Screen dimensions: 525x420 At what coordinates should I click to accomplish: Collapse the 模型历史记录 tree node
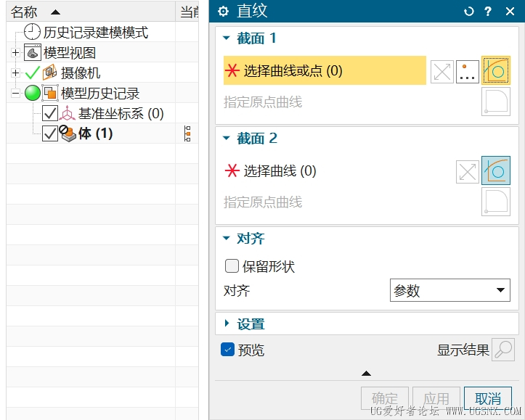[15, 93]
